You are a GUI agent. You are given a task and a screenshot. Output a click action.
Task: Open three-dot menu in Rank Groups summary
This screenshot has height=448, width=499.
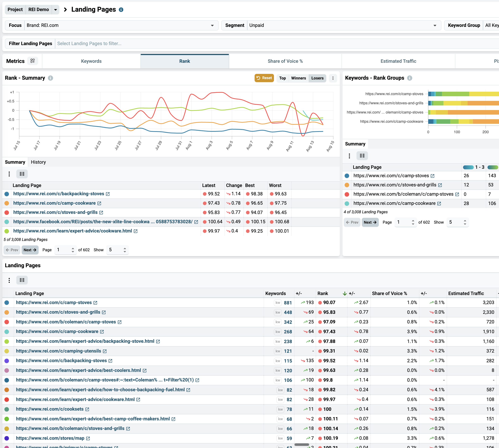pos(349,156)
